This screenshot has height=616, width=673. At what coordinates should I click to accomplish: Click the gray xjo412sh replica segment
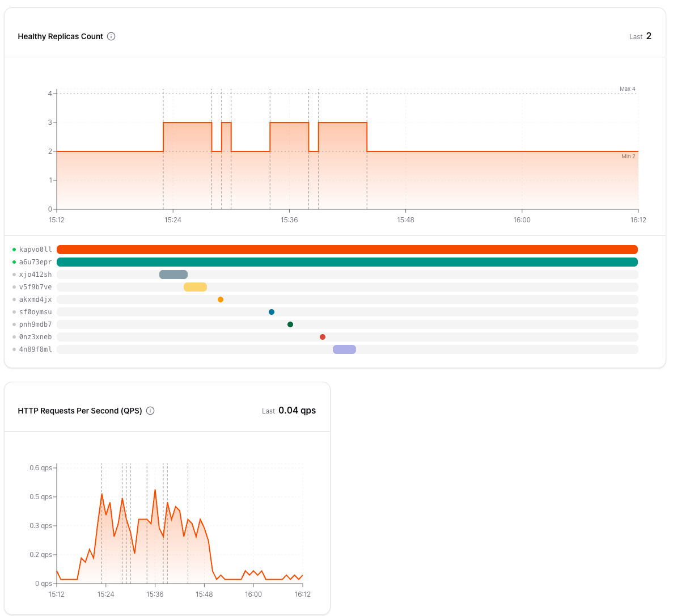click(x=173, y=275)
